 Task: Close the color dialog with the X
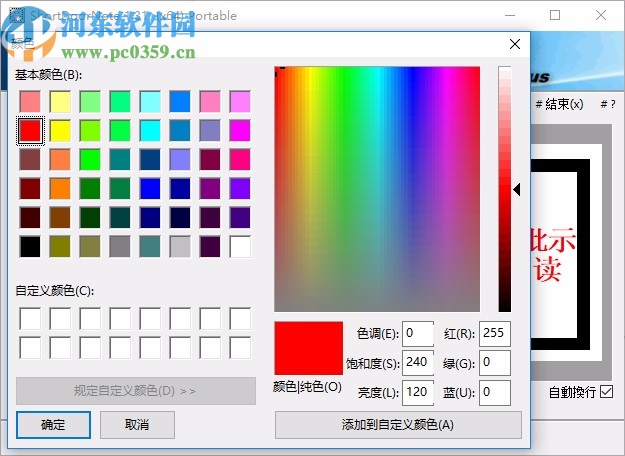coord(515,44)
